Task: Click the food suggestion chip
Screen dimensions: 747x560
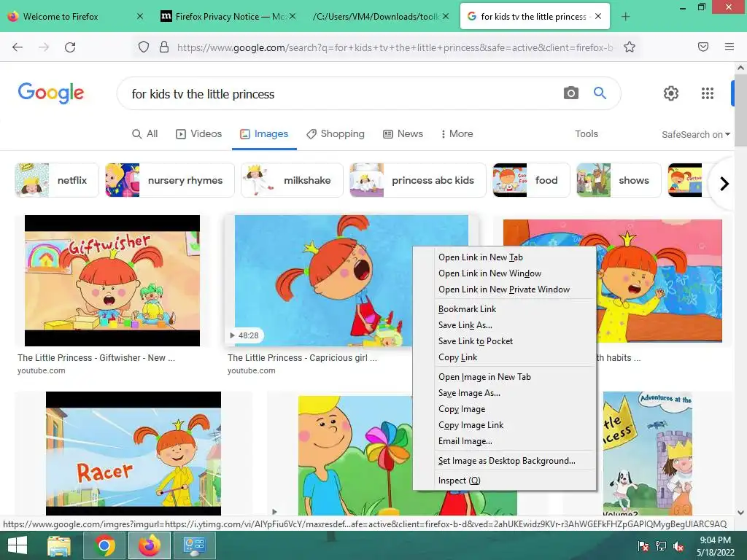Action: pyautogui.click(x=531, y=180)
